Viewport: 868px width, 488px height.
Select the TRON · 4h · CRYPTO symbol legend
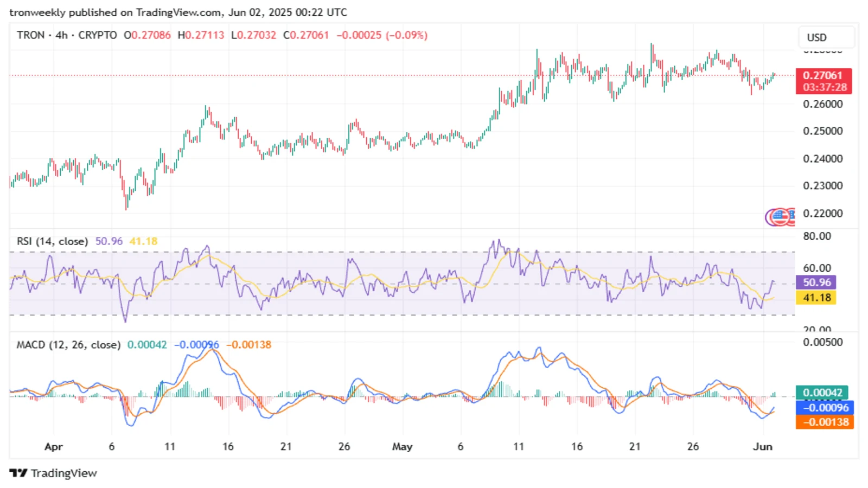click(67, 35)
